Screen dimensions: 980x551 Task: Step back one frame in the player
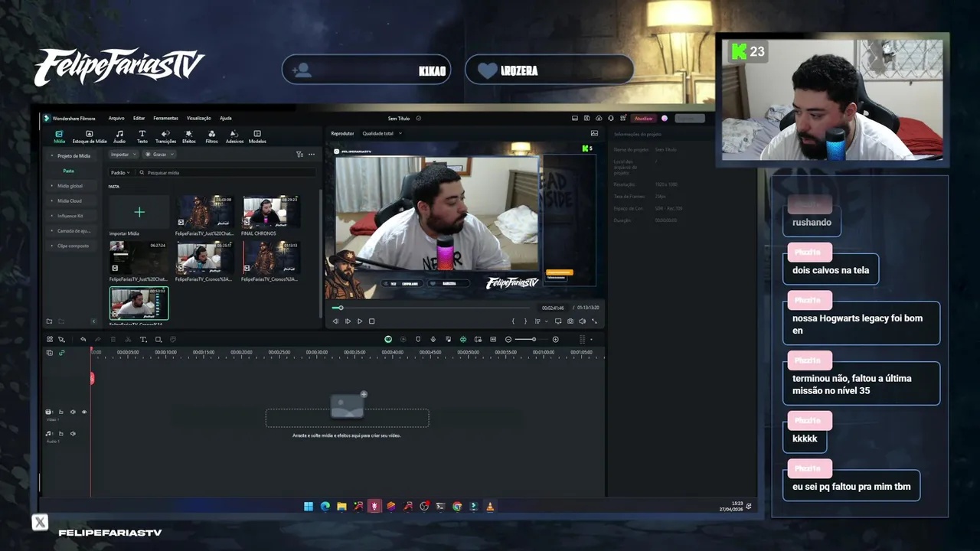335,321
